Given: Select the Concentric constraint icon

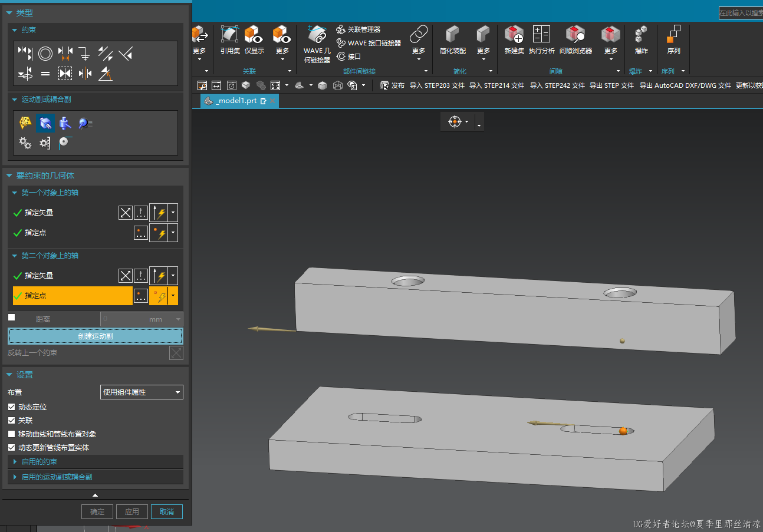Looking at the screenshot, I should (x=45, y=54).
